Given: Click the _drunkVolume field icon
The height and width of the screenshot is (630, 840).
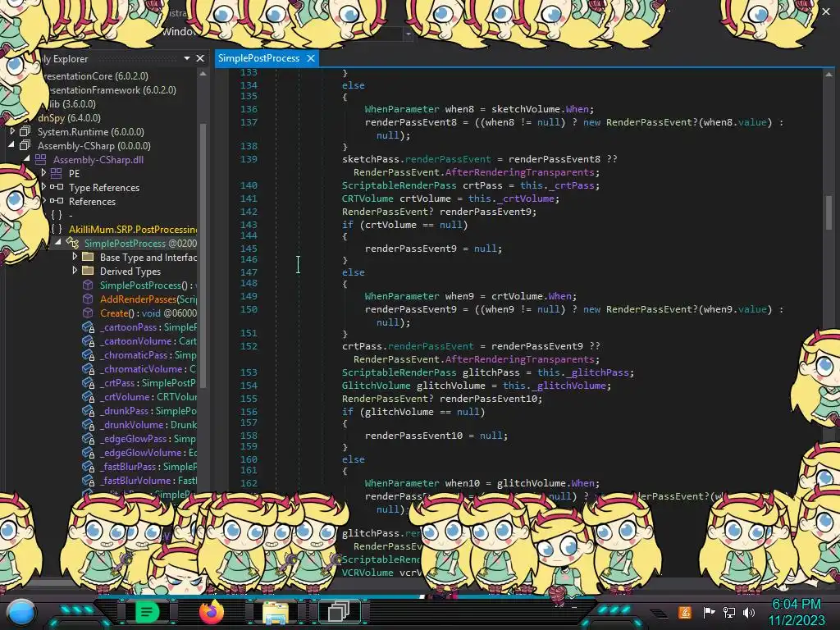Looking at the screenshot, I should pos(88,425).
